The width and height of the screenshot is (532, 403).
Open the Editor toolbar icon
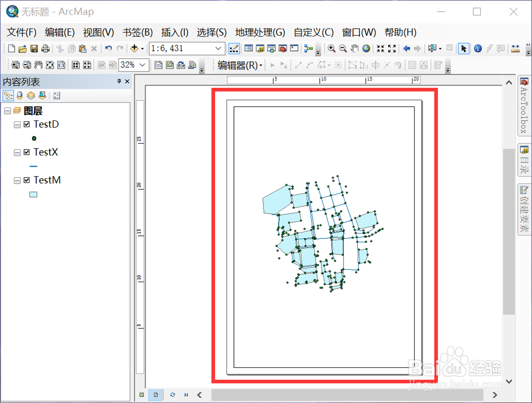(234, 49)
